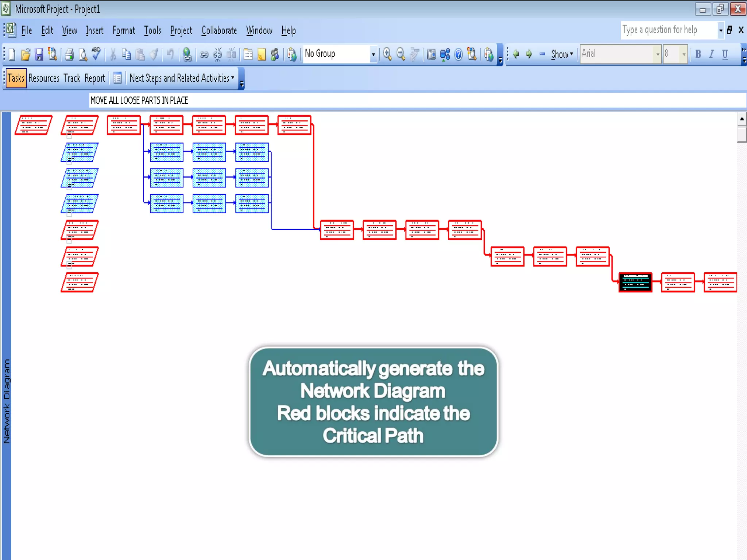Click the Resources guide button

tap(44, 78)
